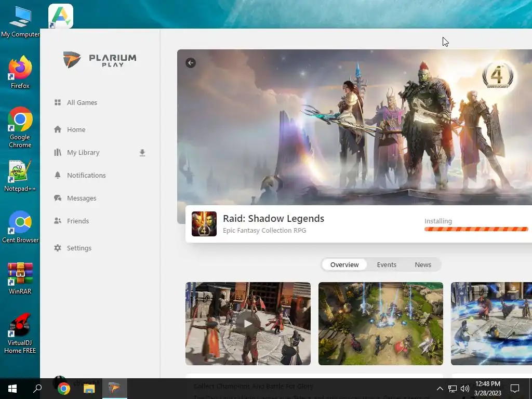Image resolution: width=532 pixels, height=399 pixels.
Task: Click the Notepad++ desktop icon
Action: (x=20, y=176)
